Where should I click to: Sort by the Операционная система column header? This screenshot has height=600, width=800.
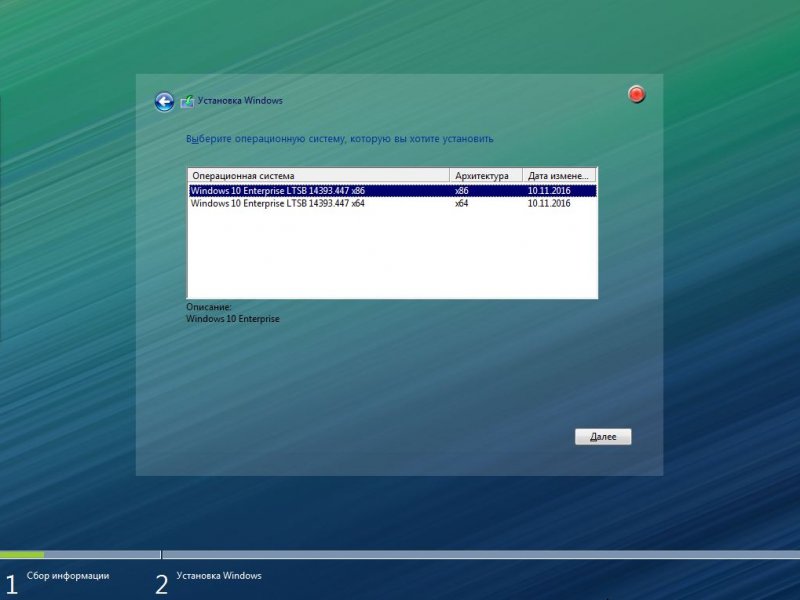point(318,175)
